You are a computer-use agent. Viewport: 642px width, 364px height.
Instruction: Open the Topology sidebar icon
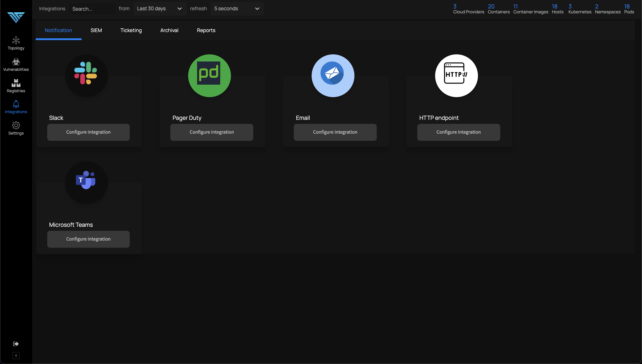(x=16, y=40)
